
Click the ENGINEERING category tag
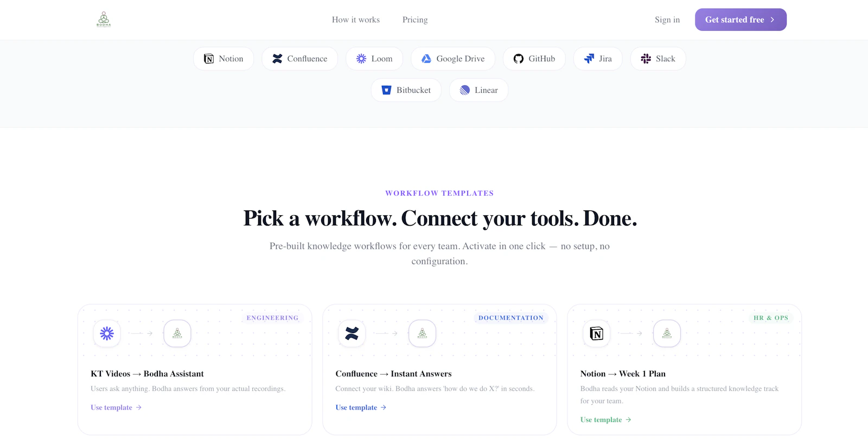[x=272, y=318]
